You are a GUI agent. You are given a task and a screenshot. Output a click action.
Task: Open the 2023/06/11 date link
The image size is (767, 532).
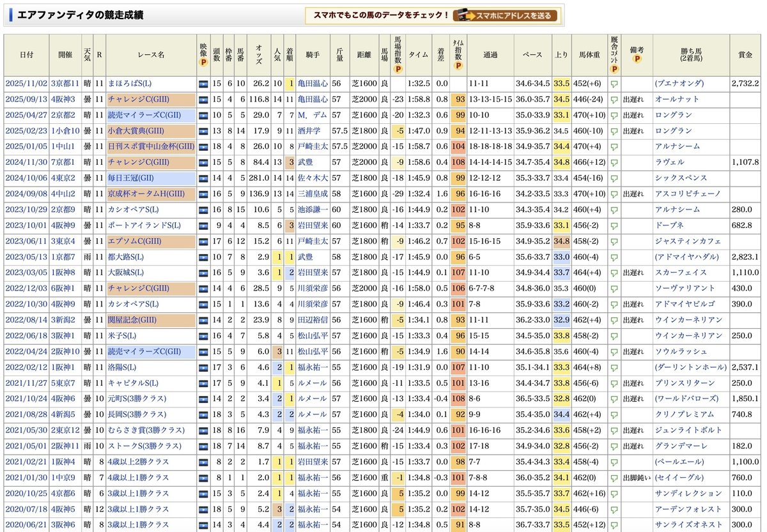point(26,241)
